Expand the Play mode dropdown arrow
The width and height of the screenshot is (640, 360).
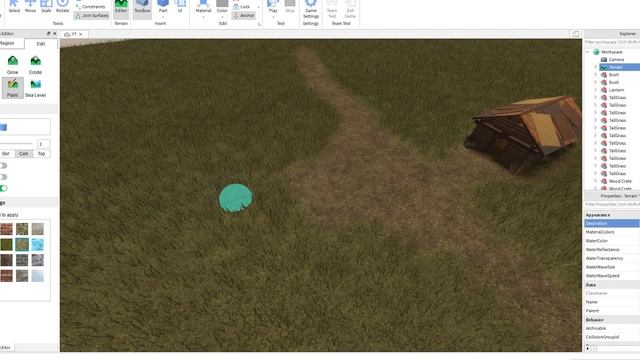273,17
